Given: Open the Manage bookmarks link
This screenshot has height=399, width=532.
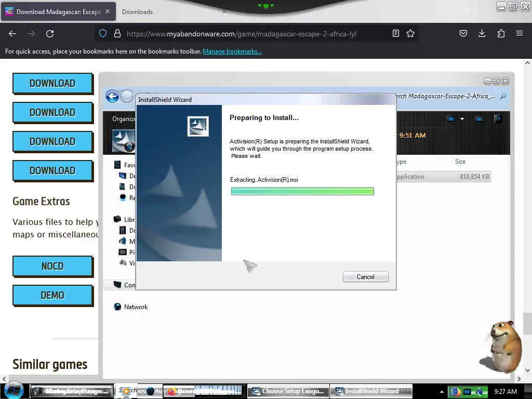Looking at the screenshot, I should (x=232, y=51).
